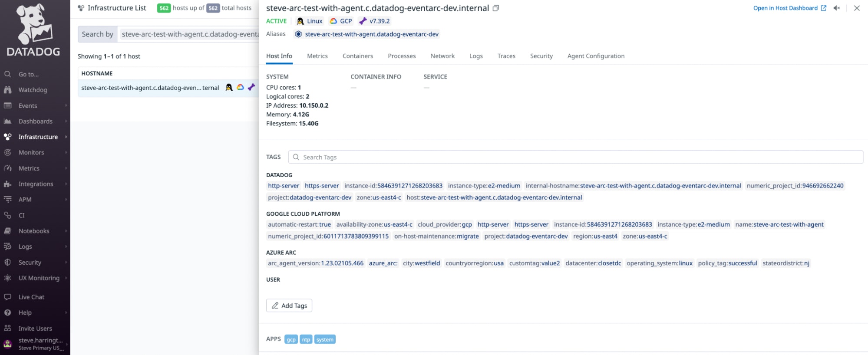Open in Host Dashboard link
The height and width of the screenshot is (355, 868).
tap(789, 8)
